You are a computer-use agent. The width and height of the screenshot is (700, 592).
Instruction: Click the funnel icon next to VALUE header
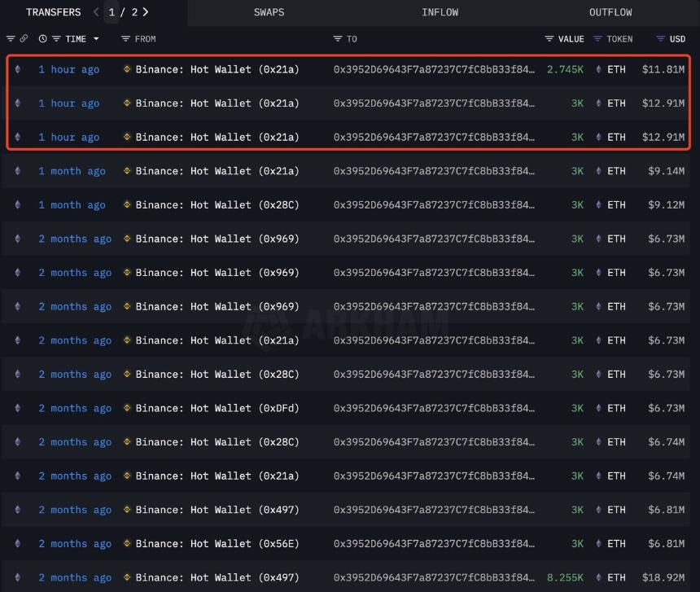549,38
